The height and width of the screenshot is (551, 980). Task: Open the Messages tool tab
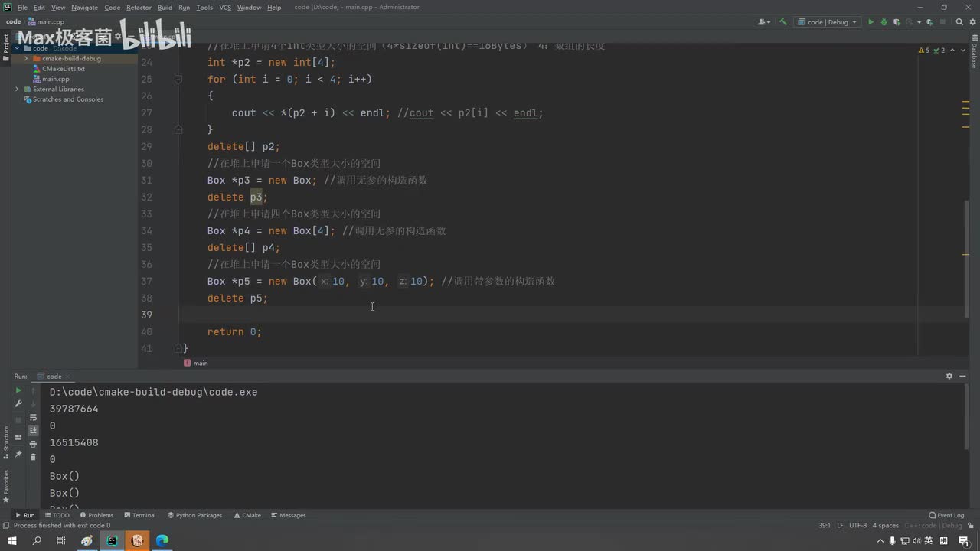[x=289, y=515]
